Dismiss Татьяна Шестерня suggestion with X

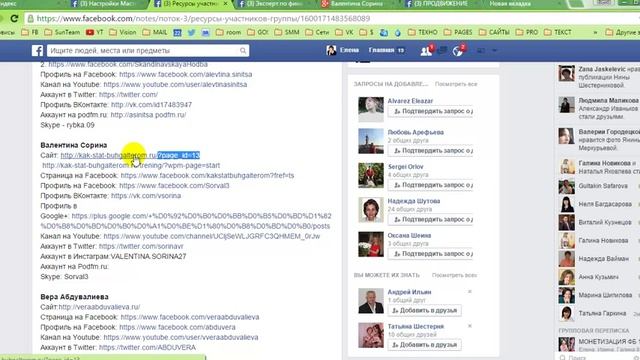click(x=470, y=326)
